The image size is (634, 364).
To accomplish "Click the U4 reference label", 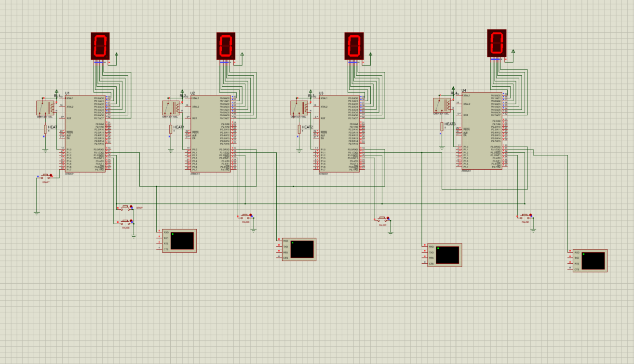I will click(464, 90).
